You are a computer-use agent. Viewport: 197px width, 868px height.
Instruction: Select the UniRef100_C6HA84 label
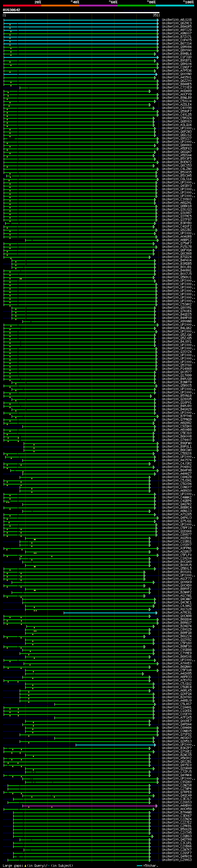click(x=176, y=728)
